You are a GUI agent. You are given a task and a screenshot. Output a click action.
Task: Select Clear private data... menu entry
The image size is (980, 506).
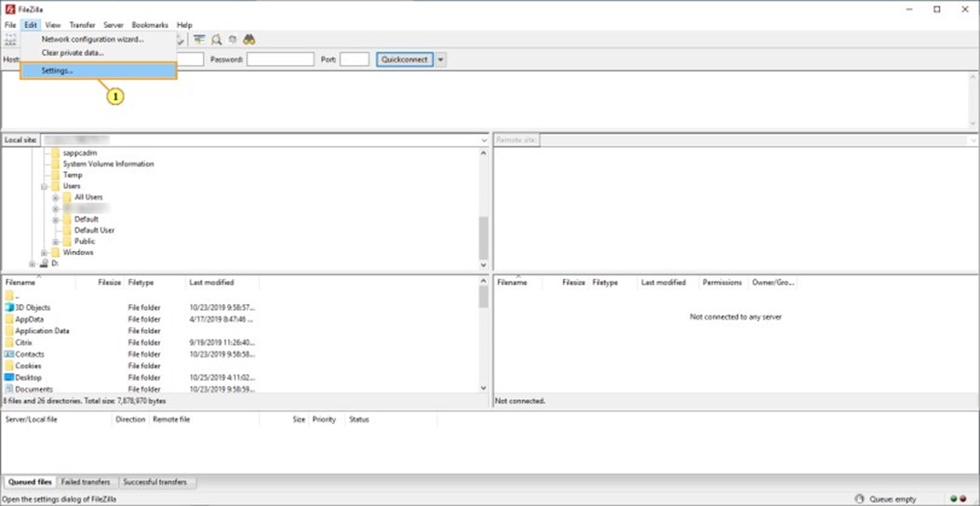point(73,52)
